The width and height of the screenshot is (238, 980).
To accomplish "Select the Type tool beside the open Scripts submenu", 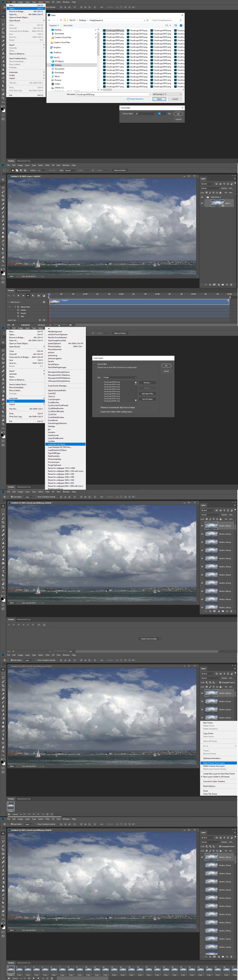I will tap(3, 407).
